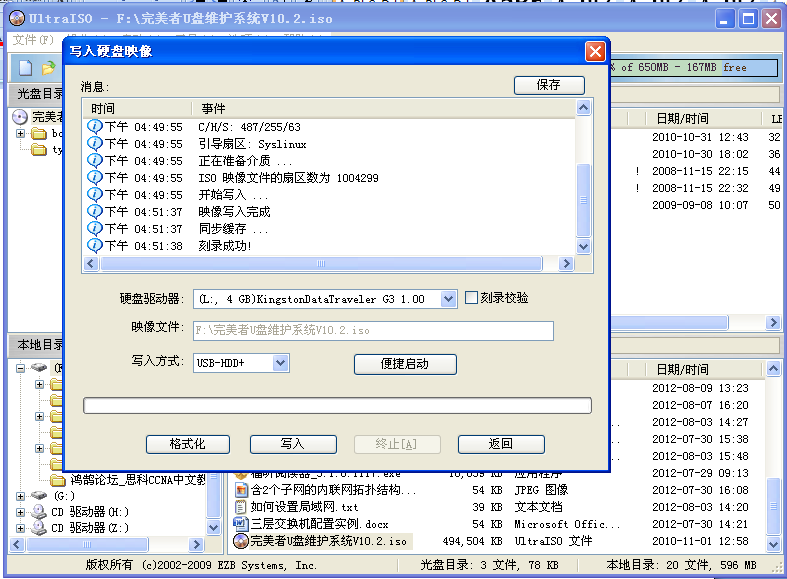The width and height of the screenshot is (787, 579).
Task: Click the 如何设置局域网.txt file icon
Action: click(x=241, y=507)
